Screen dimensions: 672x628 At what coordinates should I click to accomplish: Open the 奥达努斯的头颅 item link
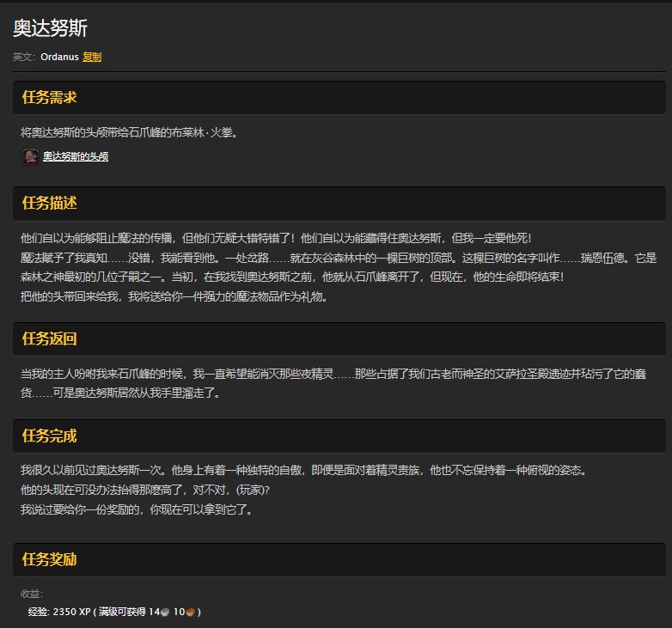pos(76,156)
